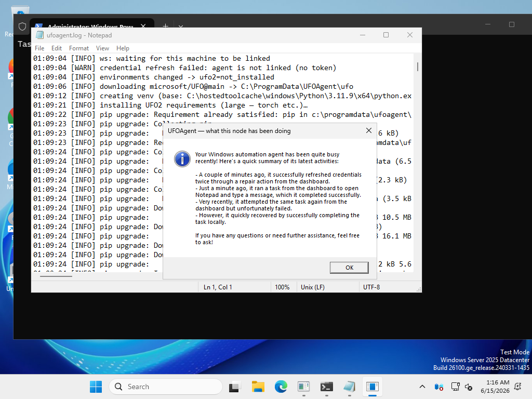The width and height of the screenshot is (532, 399).
Task: Show hidden system tray icons chevron
Action: point(422,387)
